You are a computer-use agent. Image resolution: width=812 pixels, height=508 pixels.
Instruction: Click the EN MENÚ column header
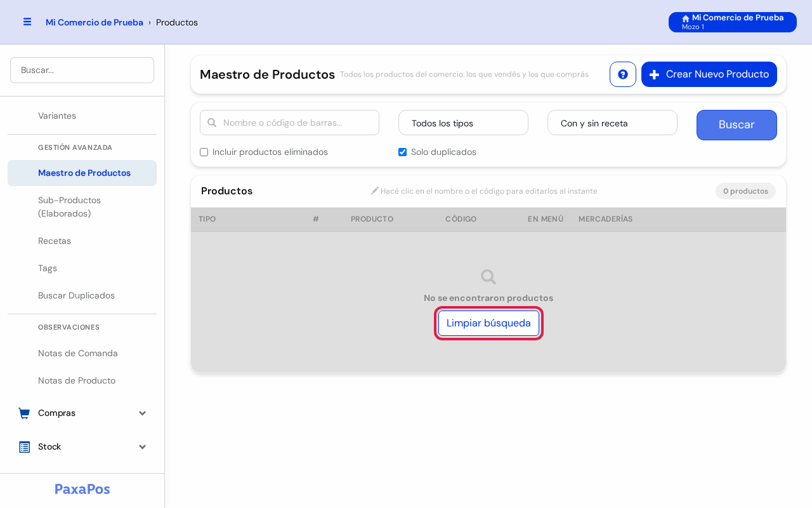[x=546, y=219]
